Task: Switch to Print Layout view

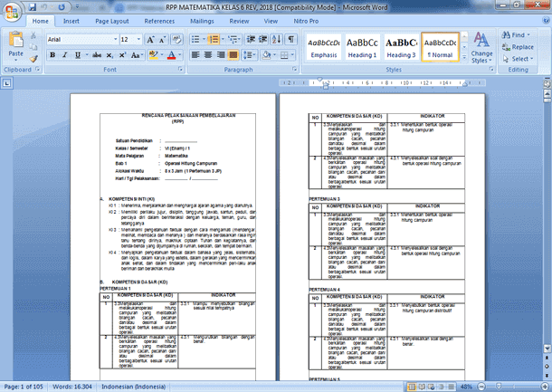Action: [x=411, y=387]
